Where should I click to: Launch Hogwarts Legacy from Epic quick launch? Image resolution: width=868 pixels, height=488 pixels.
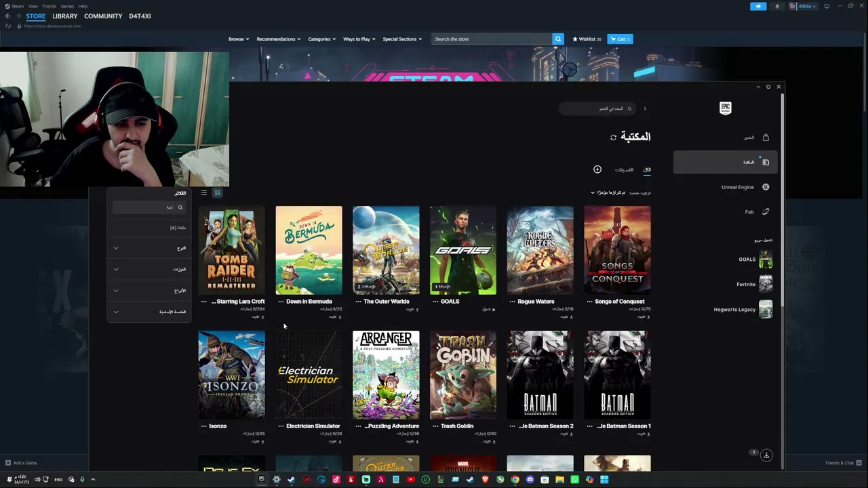(x=743, y=310)
